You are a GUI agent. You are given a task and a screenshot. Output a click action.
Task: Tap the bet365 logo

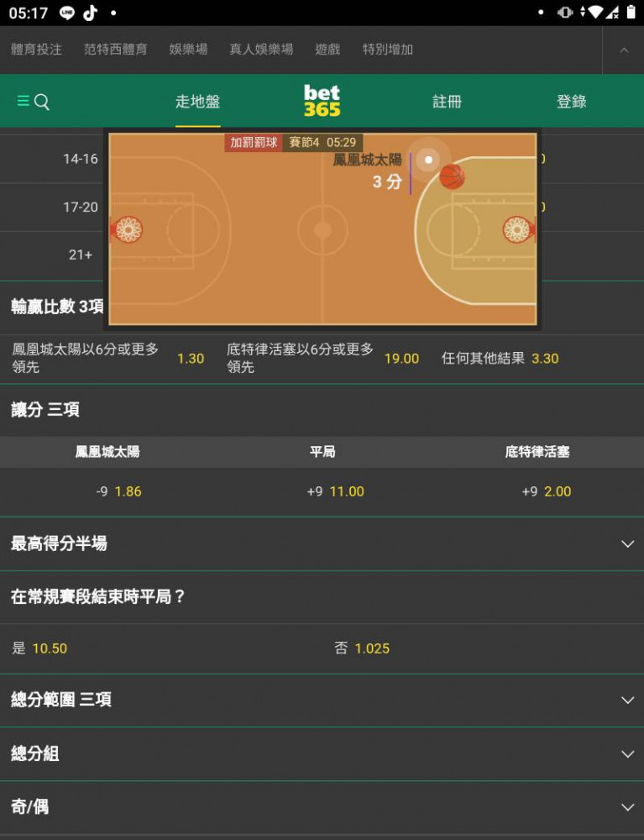(x=322, y=101)
